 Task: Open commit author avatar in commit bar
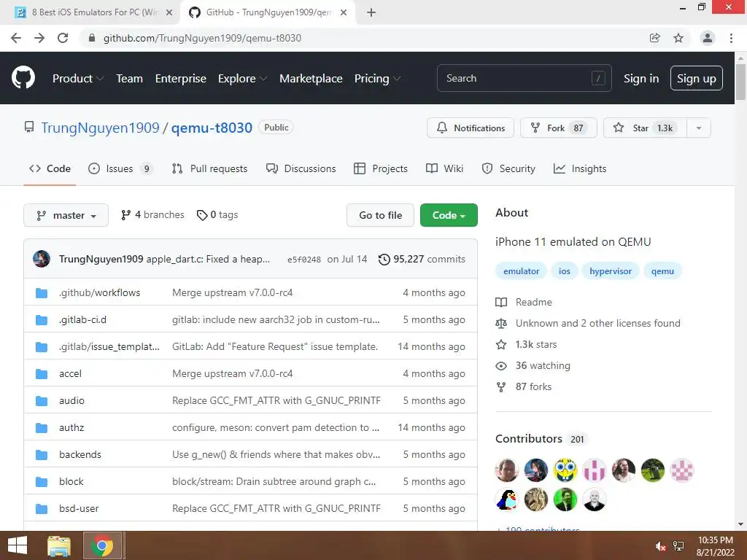[42, 259]
